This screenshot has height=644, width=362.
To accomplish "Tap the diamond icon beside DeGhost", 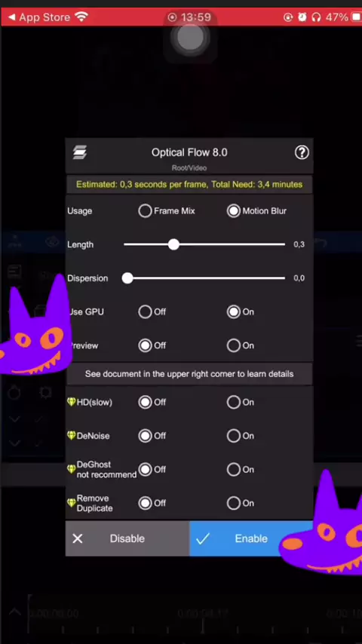I will (x=72, y=469).
